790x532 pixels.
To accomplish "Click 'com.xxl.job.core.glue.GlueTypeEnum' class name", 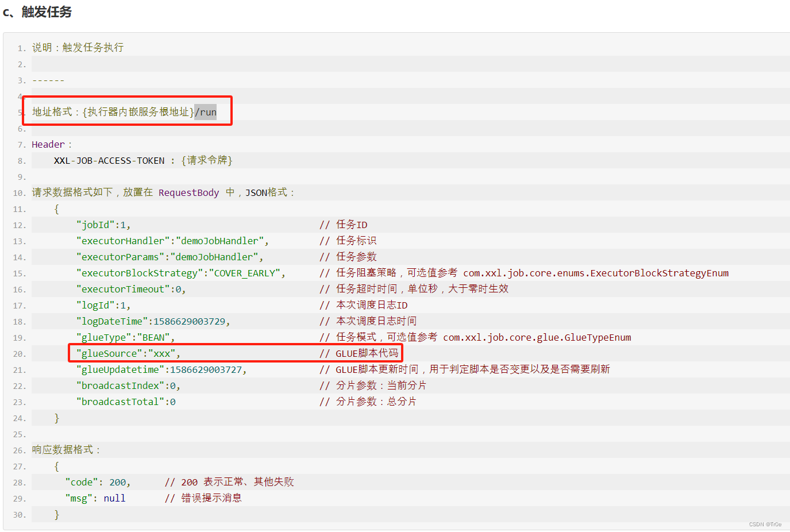I will (x=537, y=338).
